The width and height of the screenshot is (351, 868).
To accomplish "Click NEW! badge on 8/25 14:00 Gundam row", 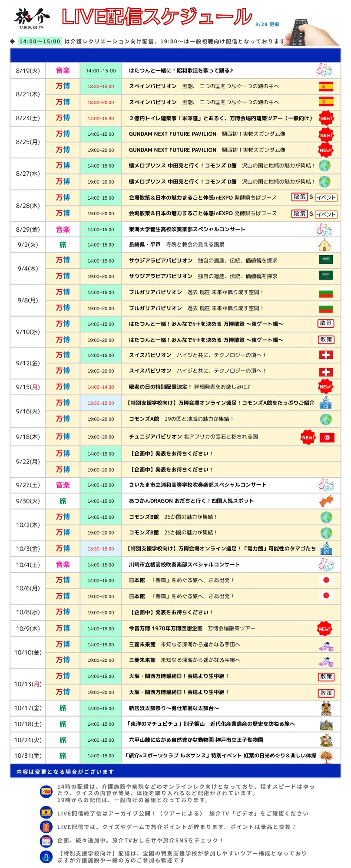I will [x=326, y=135].
